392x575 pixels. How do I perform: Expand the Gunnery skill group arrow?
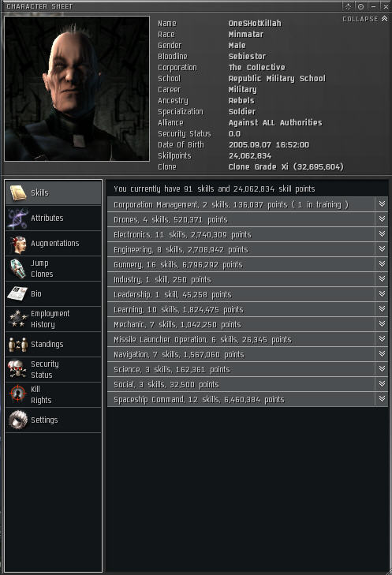point(382,264)
